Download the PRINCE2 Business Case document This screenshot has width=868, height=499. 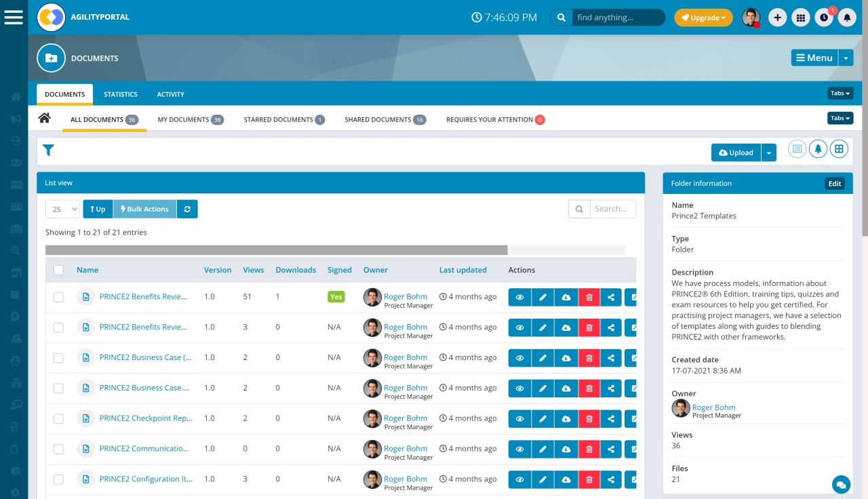[x=566, y=357]
